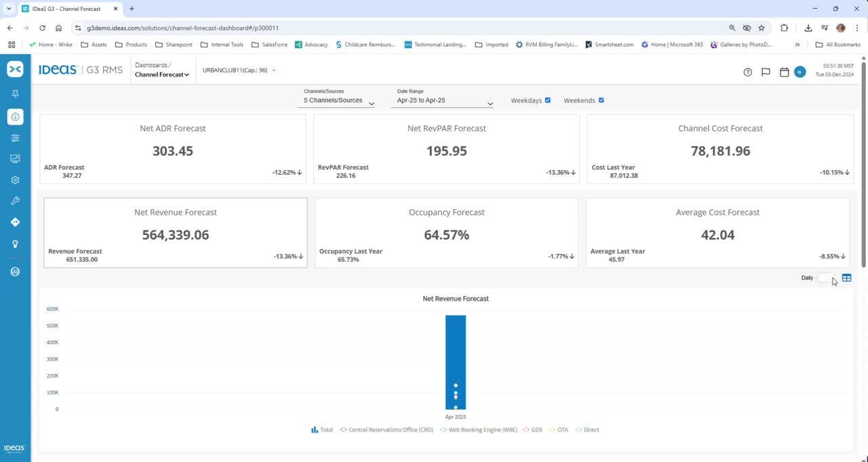Open the Channels/Sources dropdown

(x=339, y=100)
